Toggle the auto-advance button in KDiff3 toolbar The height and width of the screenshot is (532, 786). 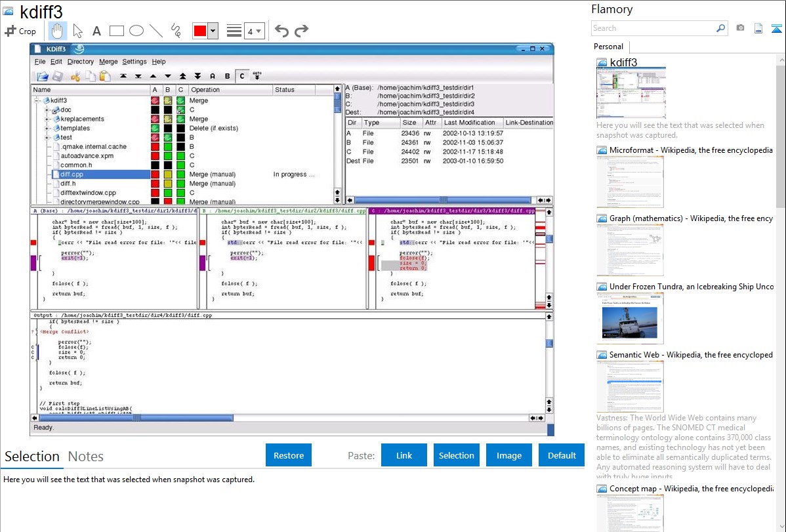pos(257,76)
